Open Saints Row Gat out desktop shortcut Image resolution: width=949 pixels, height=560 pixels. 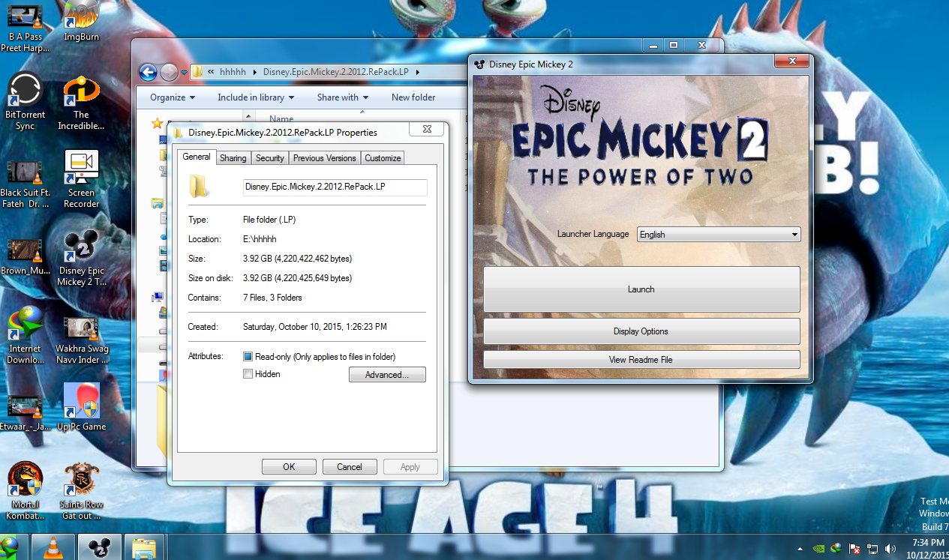pos(81,492)
